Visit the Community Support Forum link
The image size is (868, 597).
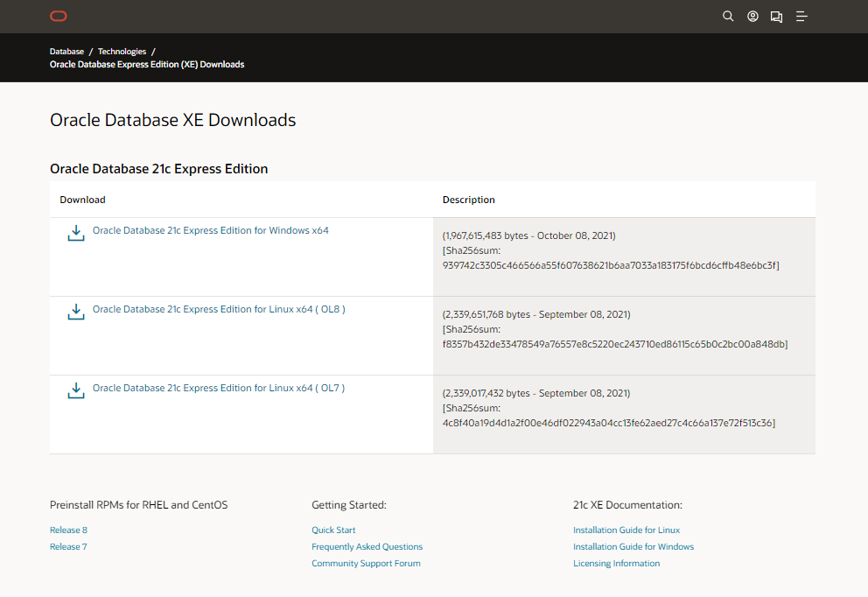[366, 563]
